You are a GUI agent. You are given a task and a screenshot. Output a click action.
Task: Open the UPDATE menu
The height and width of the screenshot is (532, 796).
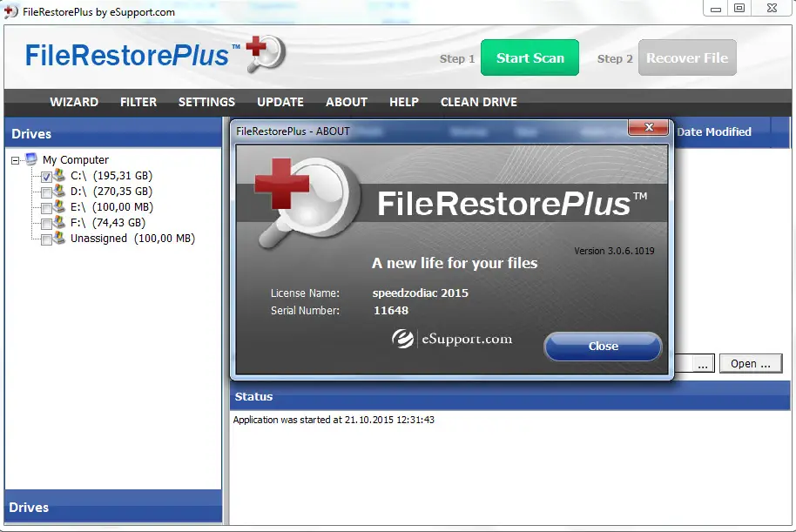(280, 102)
